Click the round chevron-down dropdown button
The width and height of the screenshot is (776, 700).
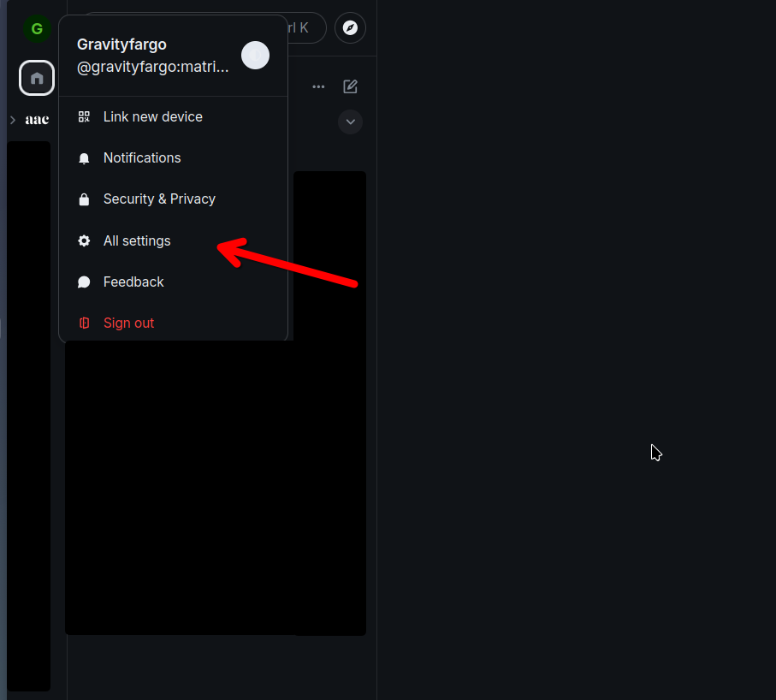[350, 122]
